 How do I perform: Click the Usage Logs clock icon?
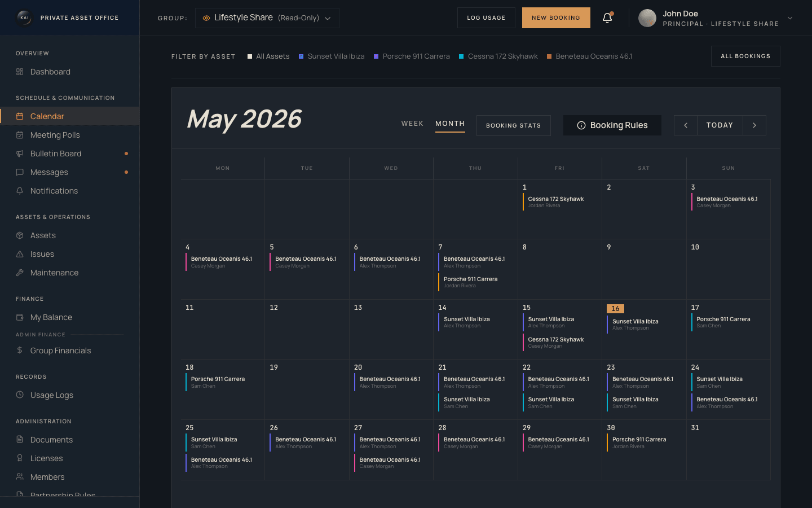point(20,395)
